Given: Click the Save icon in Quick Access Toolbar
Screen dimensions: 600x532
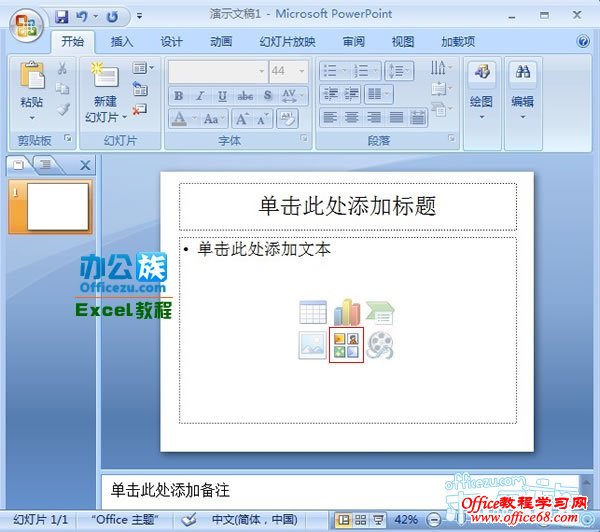Looking at the screenshot, I should pos(62,16).
